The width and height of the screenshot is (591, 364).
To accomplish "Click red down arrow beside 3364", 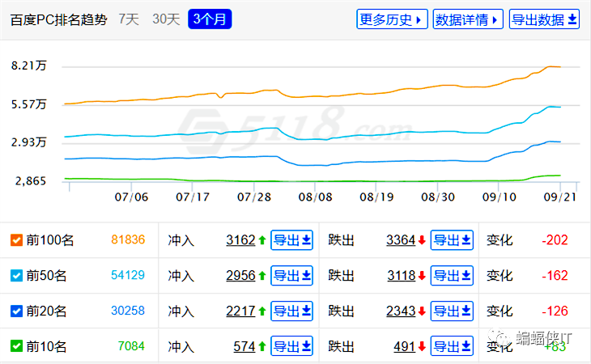I will [x=422, y=240].
